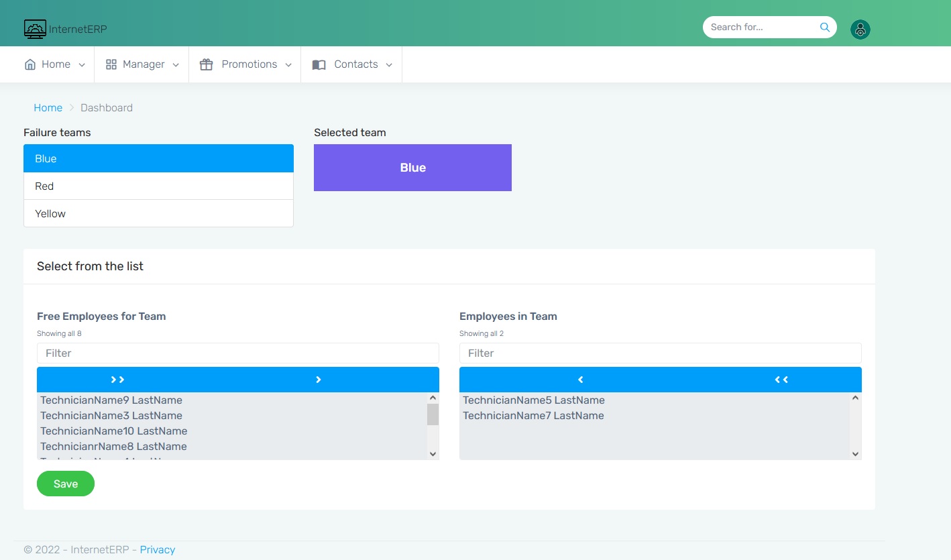The height and width of the screenshot is (560, 951).
Task: Expand the Contacts menu chevron
Action: click(x=389, y=65)
